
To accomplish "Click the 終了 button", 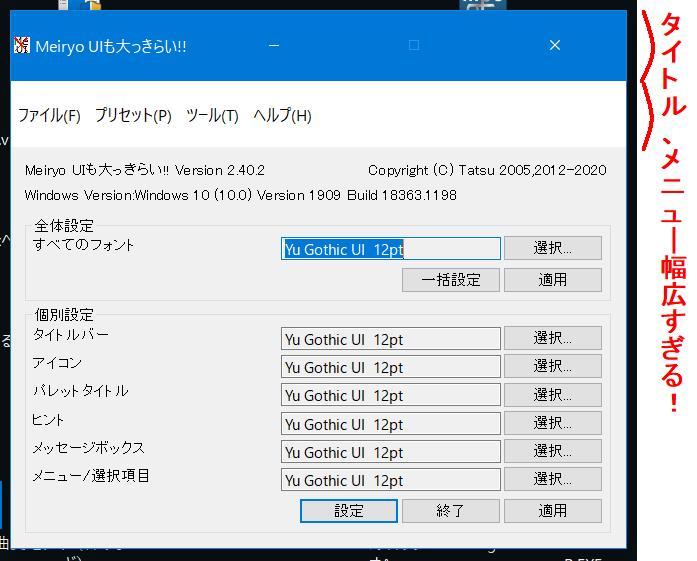I will click(x=451, y=511).
